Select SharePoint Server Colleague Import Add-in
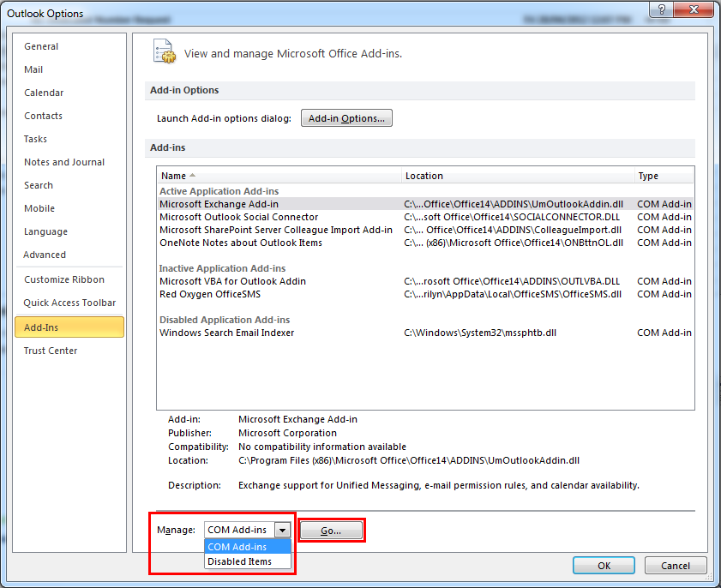Image resolution: width=721 pixels, height=588 pixels. (425, 230)
